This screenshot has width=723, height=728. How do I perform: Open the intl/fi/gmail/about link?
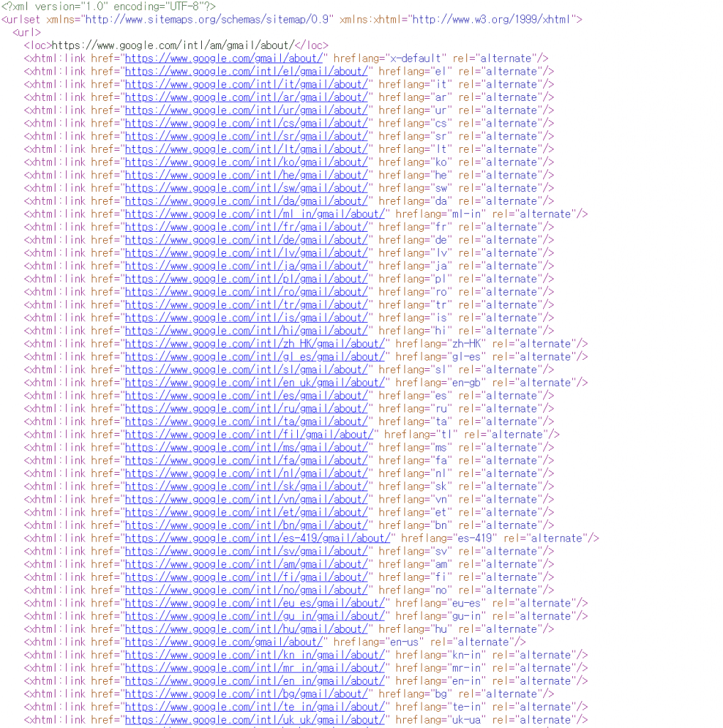point(246,577)
